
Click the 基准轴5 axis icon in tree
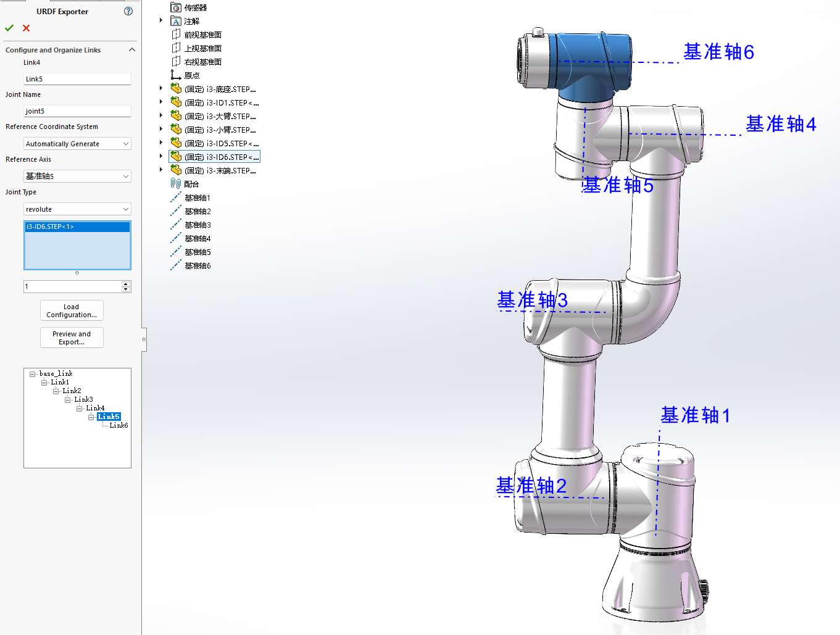176,252
